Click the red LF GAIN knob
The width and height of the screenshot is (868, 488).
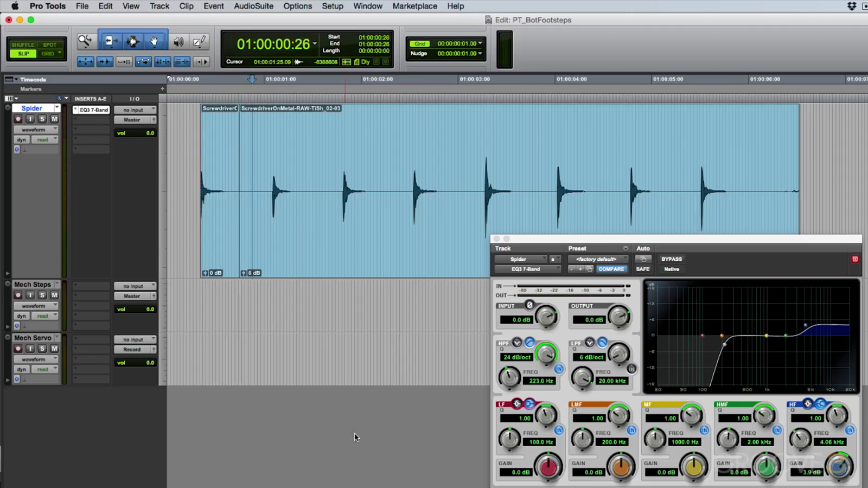click(x=548, y=466)
